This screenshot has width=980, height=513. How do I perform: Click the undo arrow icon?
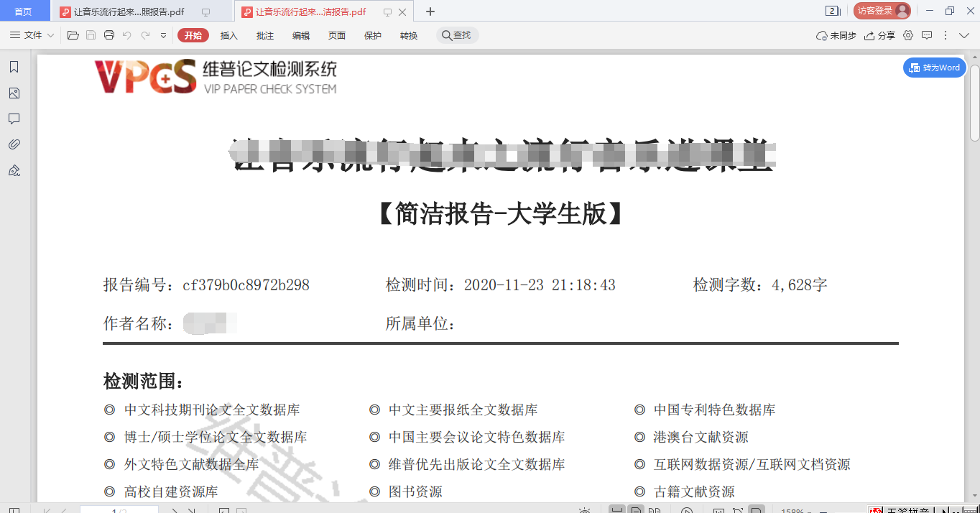pos(127,35)
